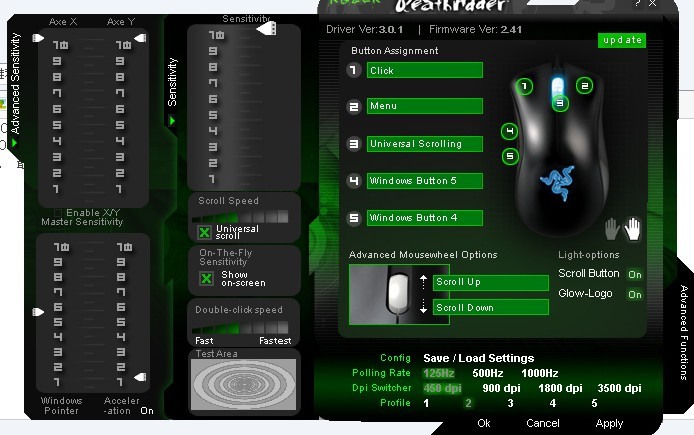Image resolution: width=694 pixels, height=435 pixels.
Task: Click the mousewheel preview image
Action: [x=399, y=295]
